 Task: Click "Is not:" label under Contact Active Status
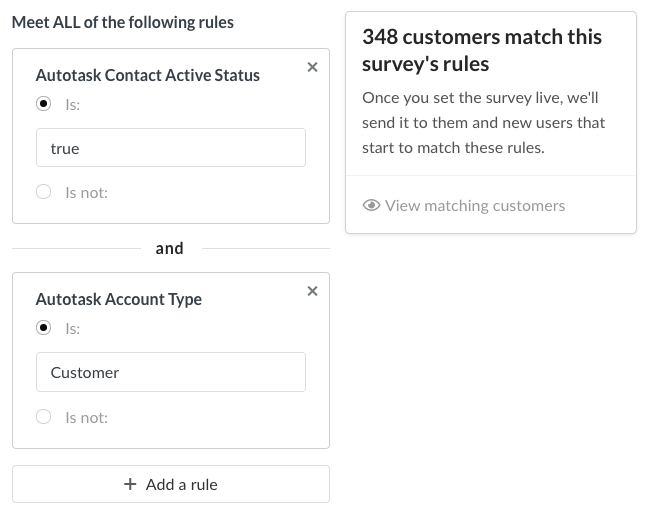tap(86, 192)
